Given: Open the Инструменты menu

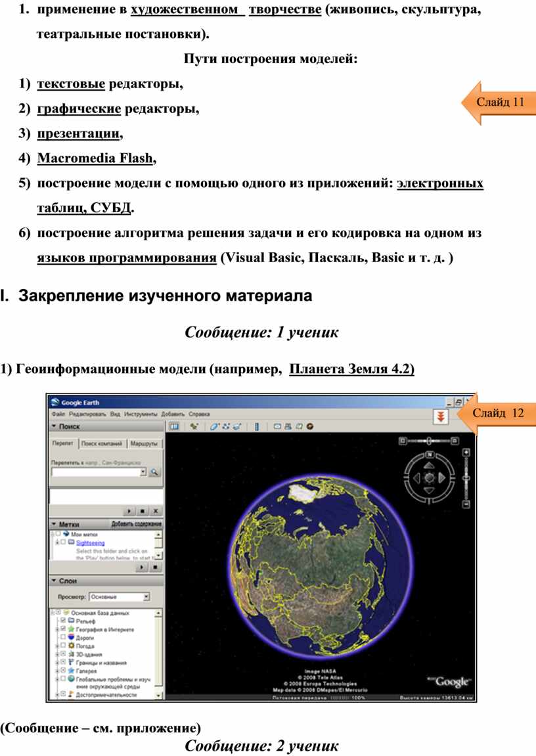Looking at the screenshot, I should click(x=141, y=414).
